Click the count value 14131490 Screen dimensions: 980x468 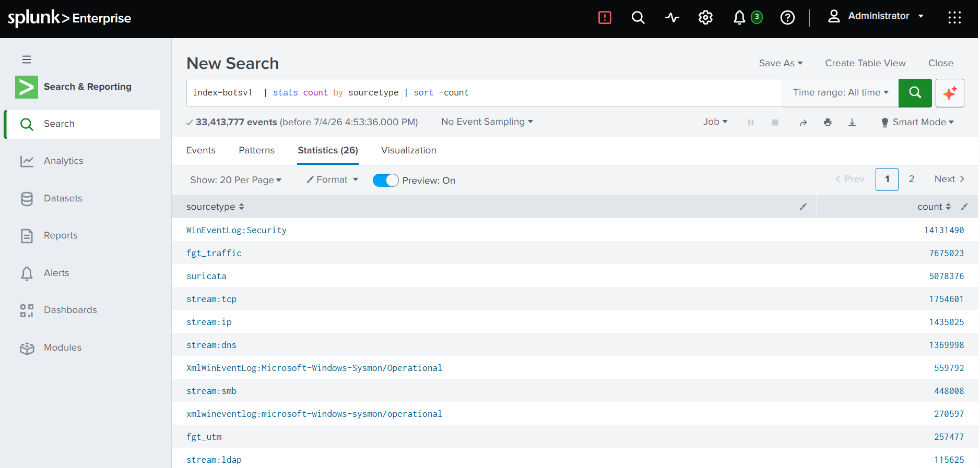pos(944,230)
